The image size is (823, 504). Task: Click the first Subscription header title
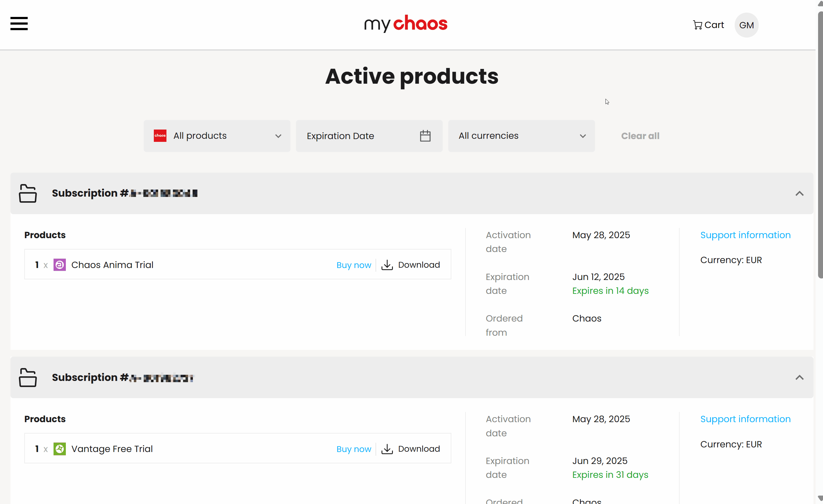coord(125,193)
